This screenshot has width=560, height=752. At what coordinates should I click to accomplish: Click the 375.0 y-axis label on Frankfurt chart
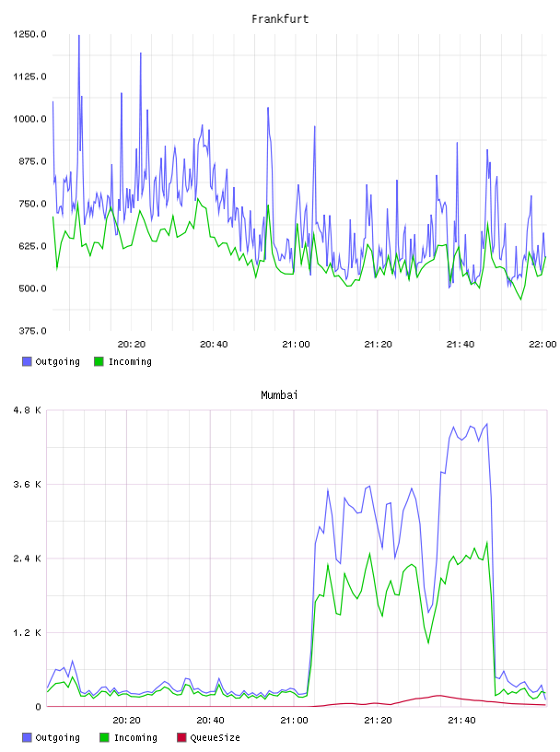tap(32, 331)
